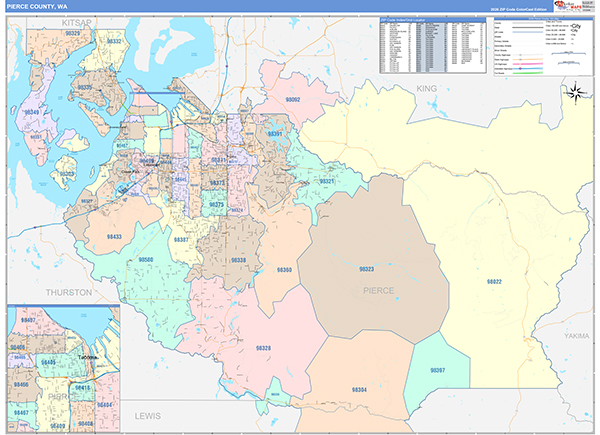The image size is (600, 435).
Task: Select the 98433 ZIP region
Action: (114, 237)
